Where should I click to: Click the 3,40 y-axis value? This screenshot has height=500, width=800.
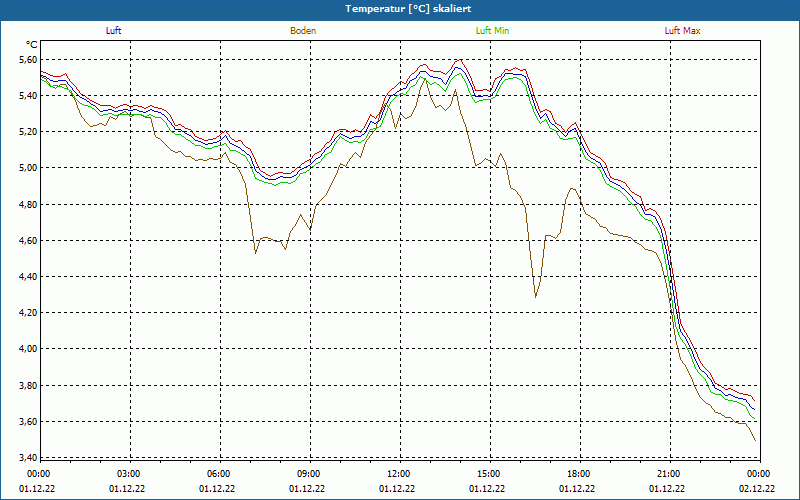tap(29, 457)
